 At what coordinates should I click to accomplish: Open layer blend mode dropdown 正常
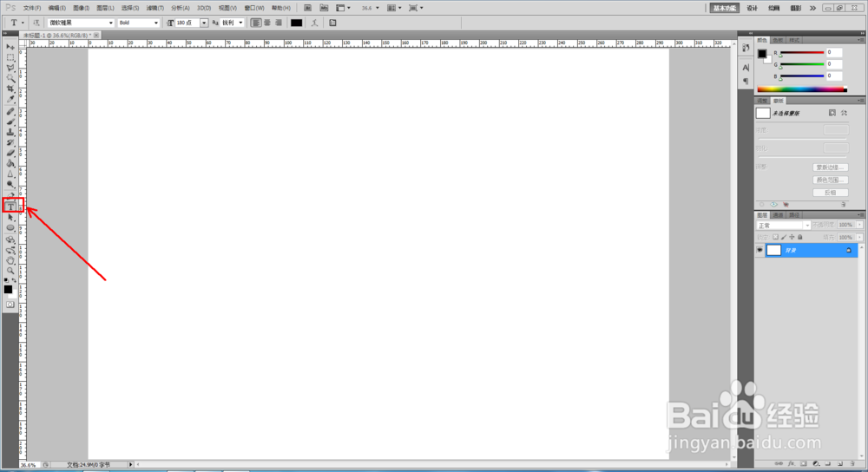point(783,226)
